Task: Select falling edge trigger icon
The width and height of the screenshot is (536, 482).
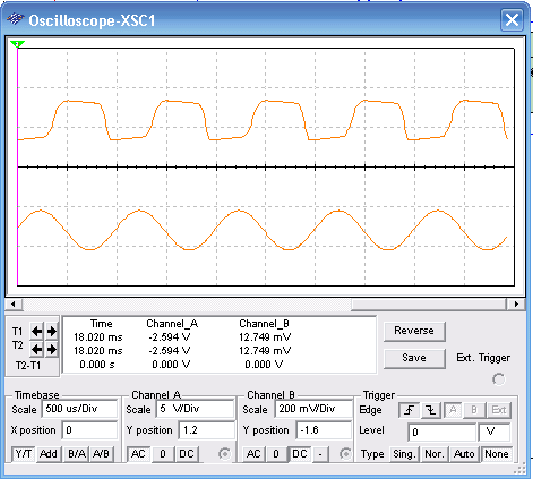Action: pyautogui.click(x=431, y=410)
